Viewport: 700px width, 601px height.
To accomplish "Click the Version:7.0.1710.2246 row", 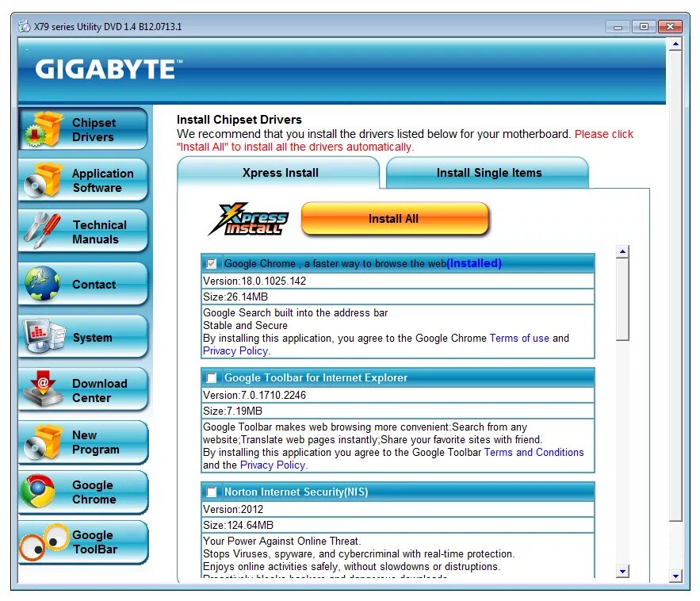I will point(397,395).
